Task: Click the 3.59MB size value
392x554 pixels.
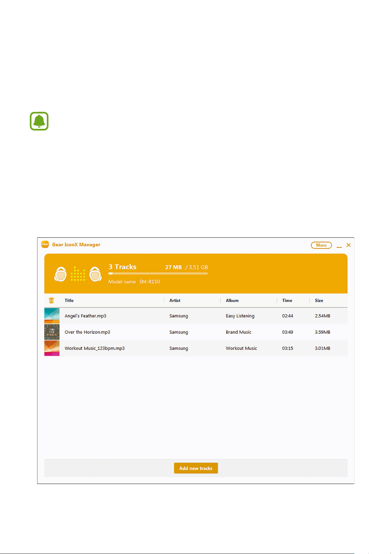Action: [x=323, y=332]
